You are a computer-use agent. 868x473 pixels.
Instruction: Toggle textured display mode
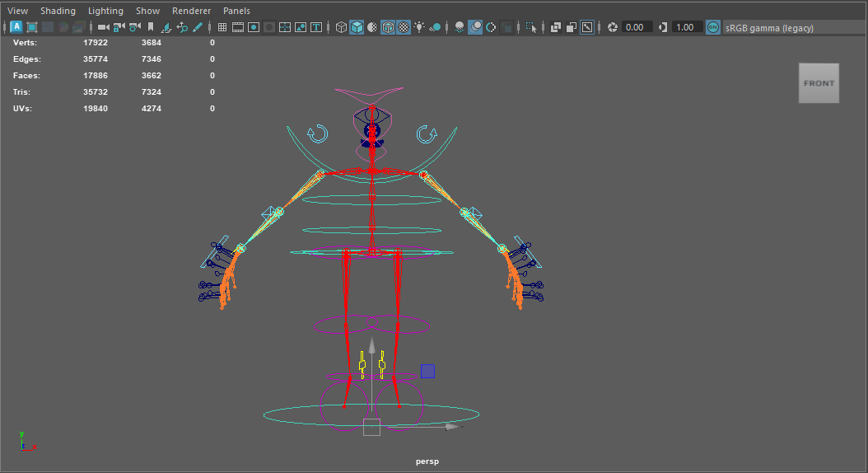pyautogui.click(x=404, y=27)
